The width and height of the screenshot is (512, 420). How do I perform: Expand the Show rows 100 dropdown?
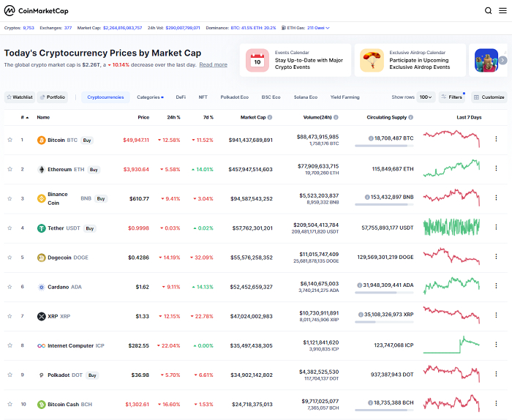[x=426, y=97]
